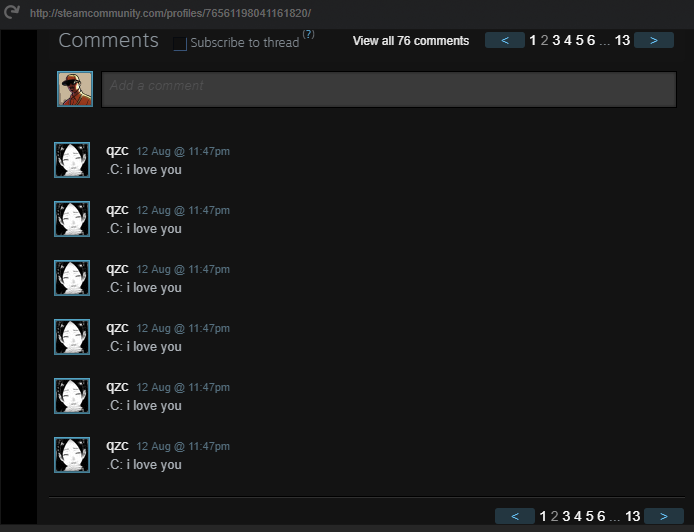Select page 6 in bottom pagination
The width and height of the screenshot is (694, 532).
(601, 516)
